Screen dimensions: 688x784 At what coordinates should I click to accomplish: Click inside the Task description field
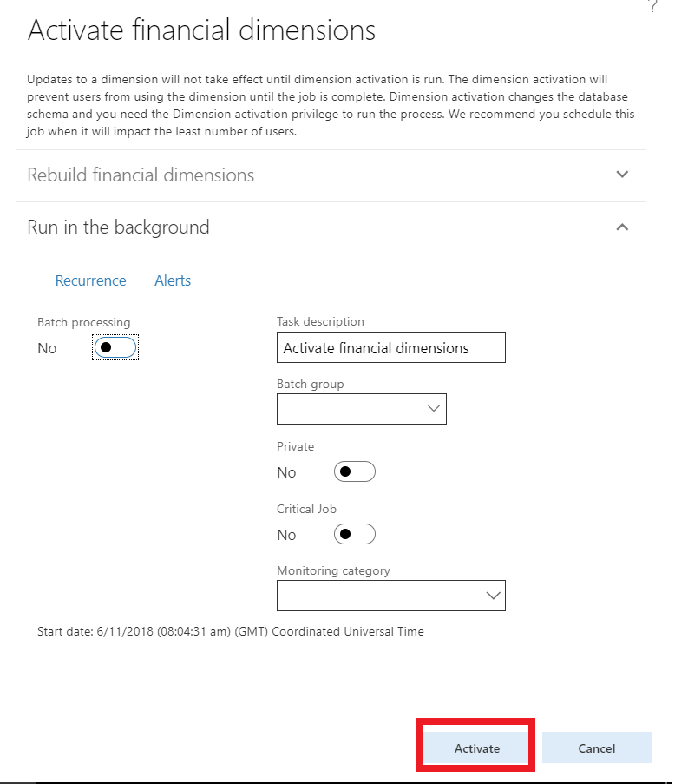390,347
